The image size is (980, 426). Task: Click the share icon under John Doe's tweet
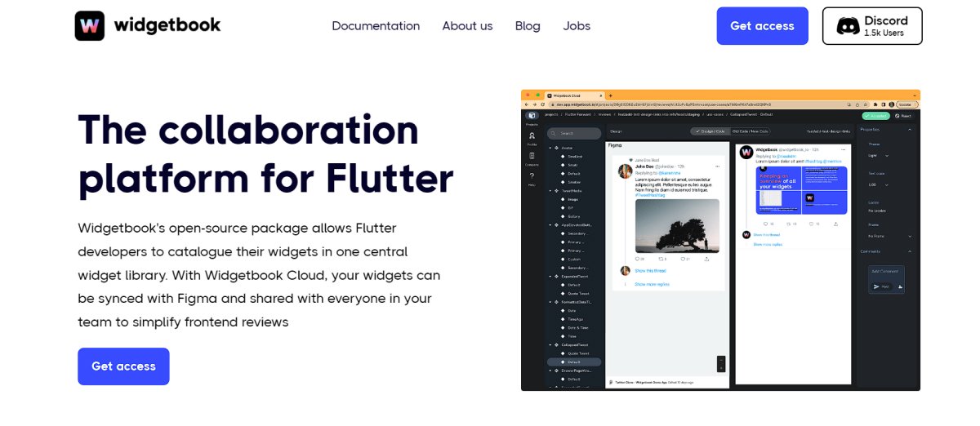pyautogui.click(x=706, y=259)
